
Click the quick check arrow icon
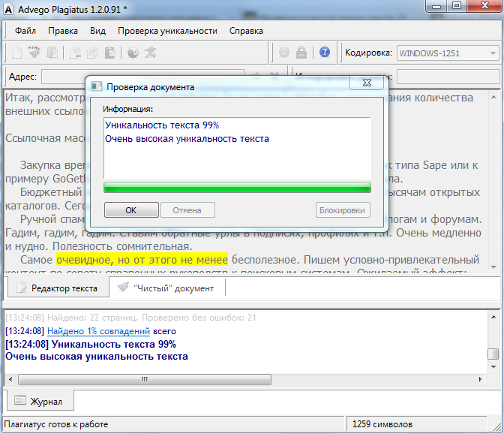click(150, 53)
